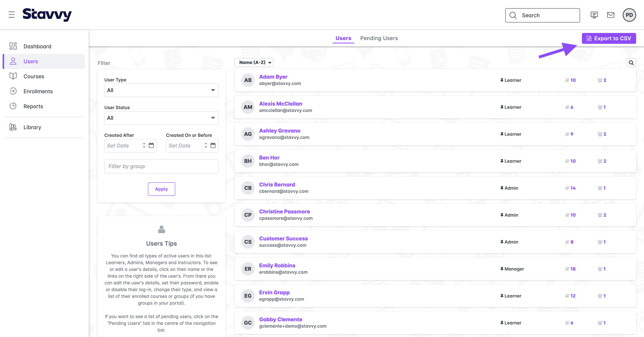Open Enrollments in the sidebar
The image size is (644, 337).
click(x=44, y=91)
